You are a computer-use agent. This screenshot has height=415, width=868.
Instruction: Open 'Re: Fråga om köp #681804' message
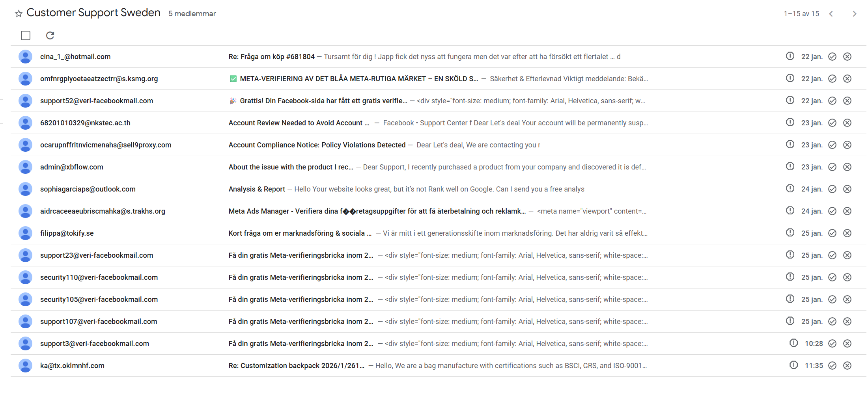[271, 57]
